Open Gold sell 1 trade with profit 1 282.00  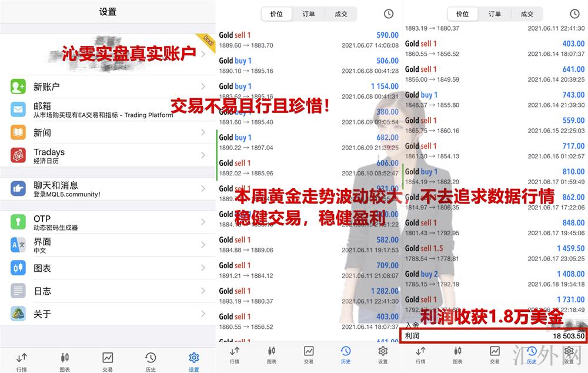click(x=309, y=296)
